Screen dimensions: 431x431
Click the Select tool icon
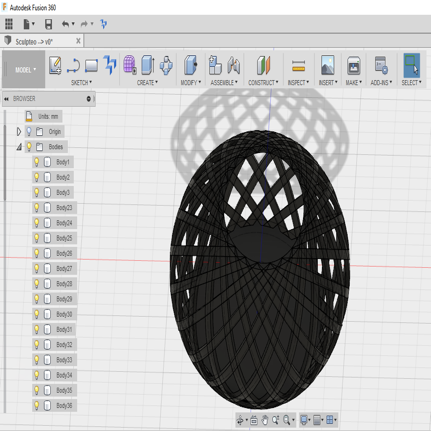point(412,65)
